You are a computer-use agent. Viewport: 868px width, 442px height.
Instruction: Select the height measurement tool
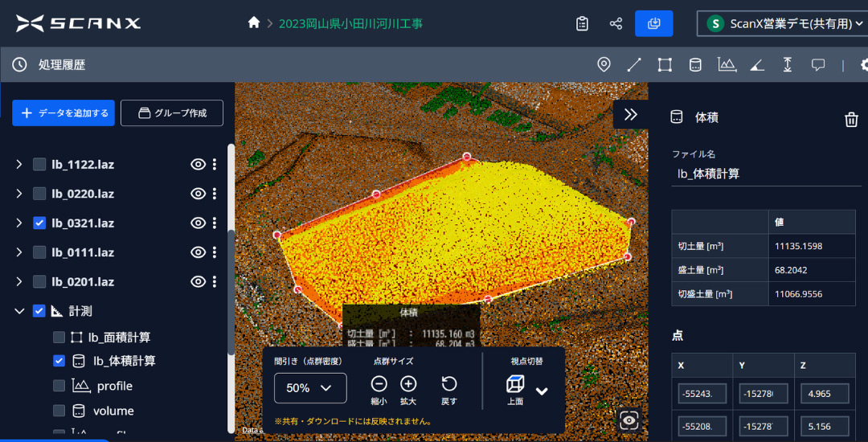pyautogui.click(x=788, y=64)
